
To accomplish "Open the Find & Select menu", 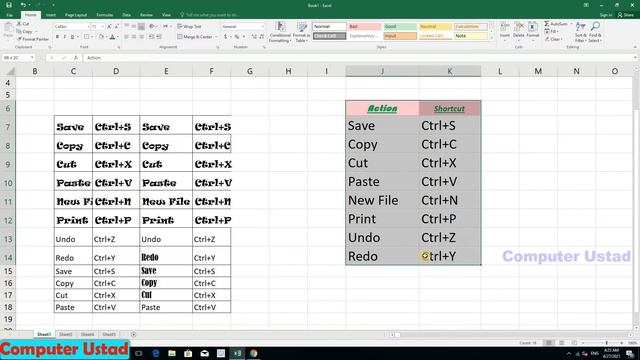I will coord(595,32).
